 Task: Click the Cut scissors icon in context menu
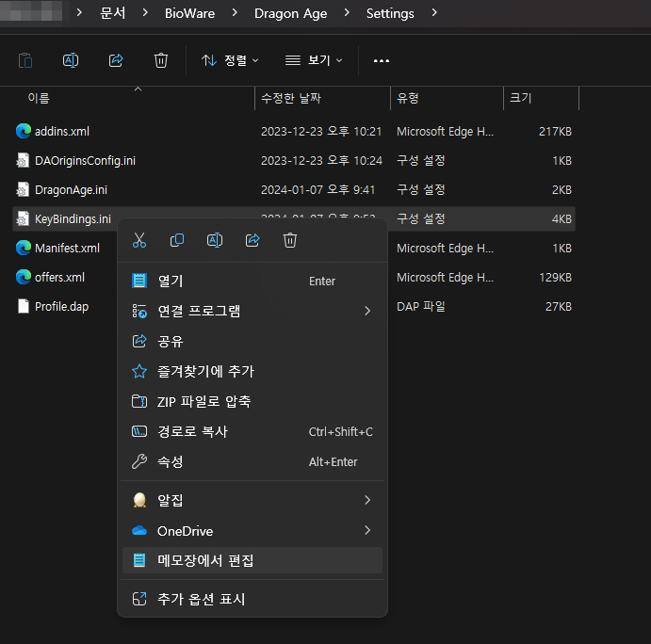tap(139, 240)
